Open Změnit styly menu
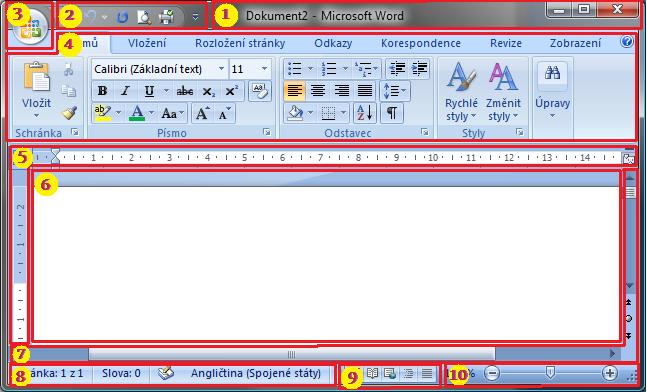The width and height of the screenshot is (647, 392). pos(503,92)
